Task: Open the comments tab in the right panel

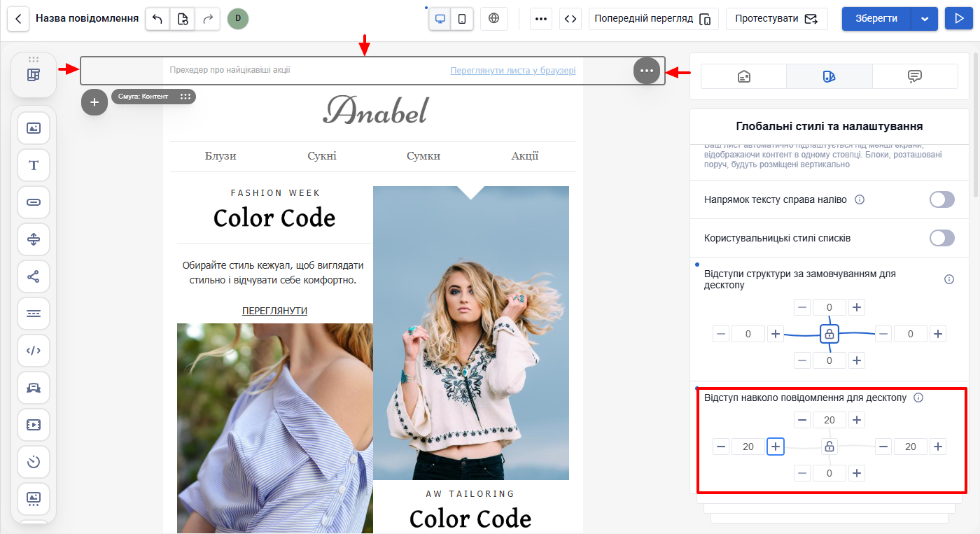Action: click(915, 76)
